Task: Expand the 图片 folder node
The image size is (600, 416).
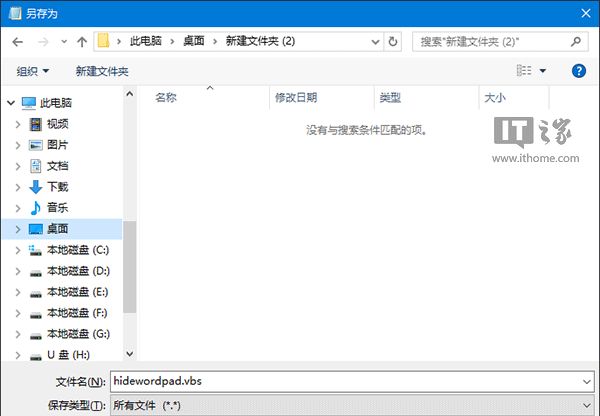Action: tap(18, 145)
